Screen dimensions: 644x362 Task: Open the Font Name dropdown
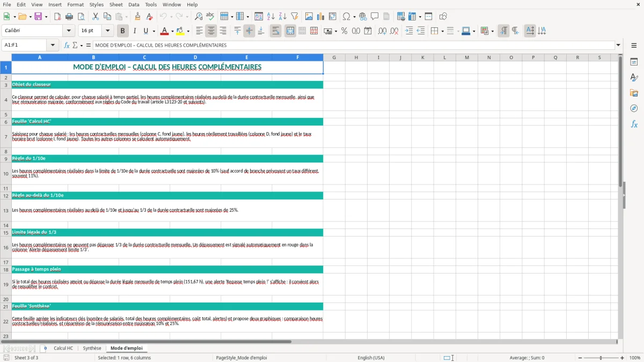[68, 31]
